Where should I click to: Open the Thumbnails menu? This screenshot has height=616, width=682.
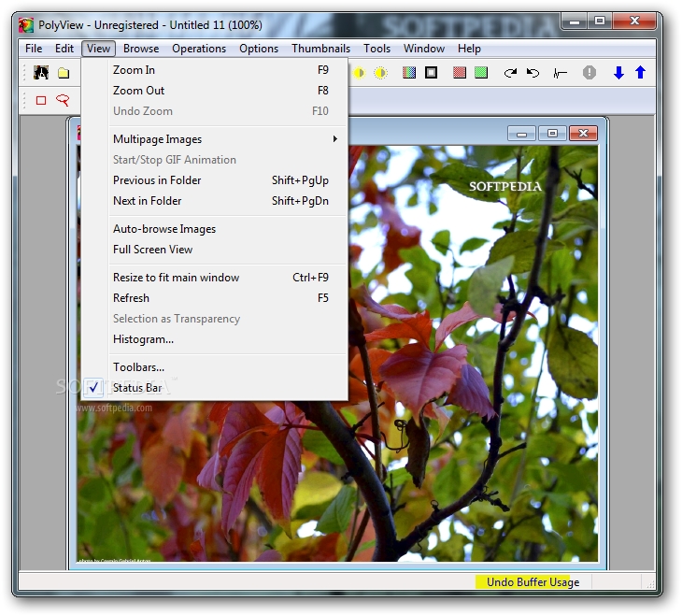[x=321, y=49]
